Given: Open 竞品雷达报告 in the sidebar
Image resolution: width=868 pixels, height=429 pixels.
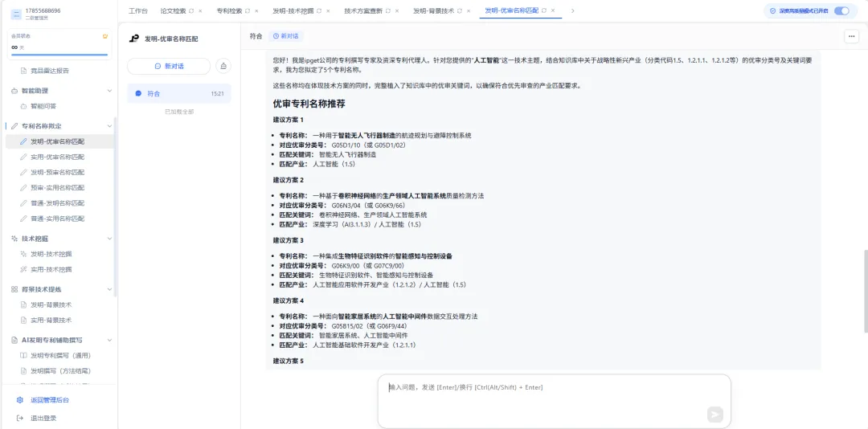Looking at the screenshot, I should [50, 71].
